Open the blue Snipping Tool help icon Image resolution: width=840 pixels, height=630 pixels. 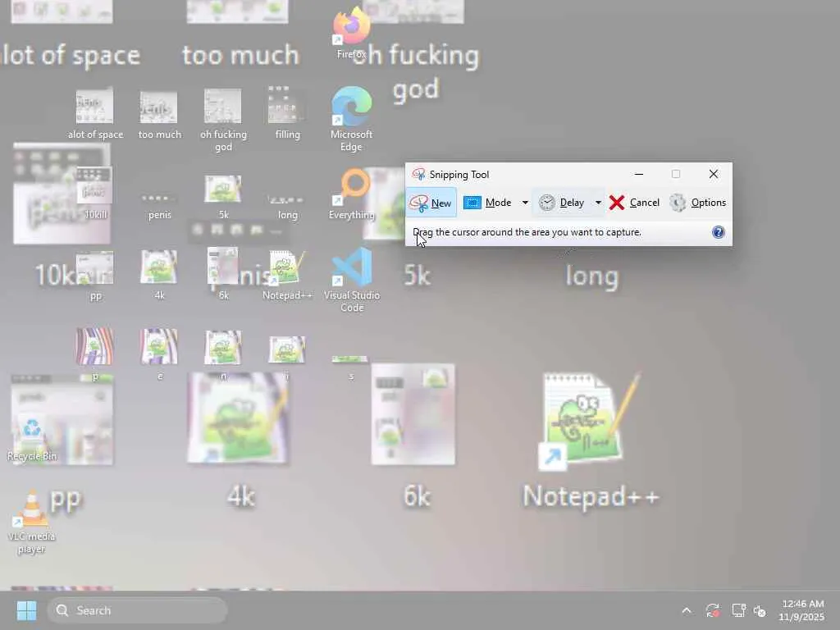[719, 232]
